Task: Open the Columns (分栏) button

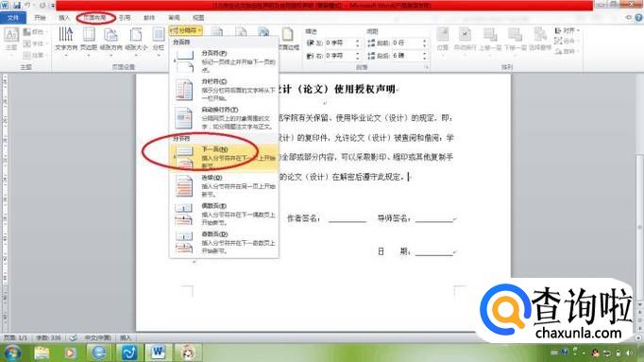Action: coord(159,40)
